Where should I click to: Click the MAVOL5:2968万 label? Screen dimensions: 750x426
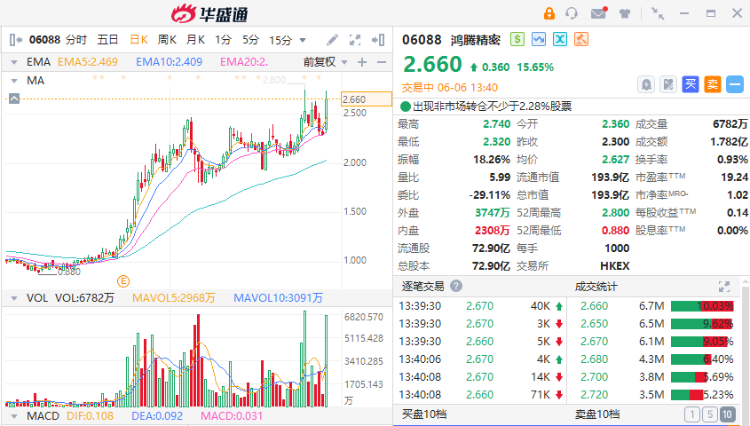point(174,298)
